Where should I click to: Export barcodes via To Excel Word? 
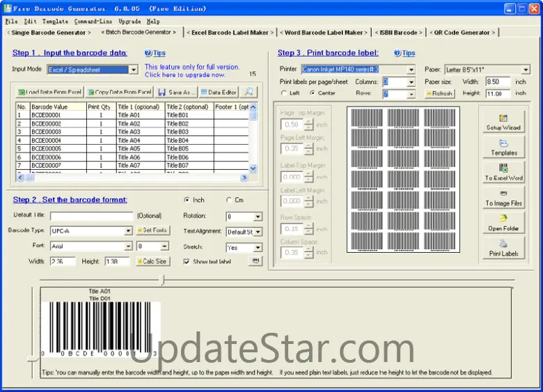[504, 172]
